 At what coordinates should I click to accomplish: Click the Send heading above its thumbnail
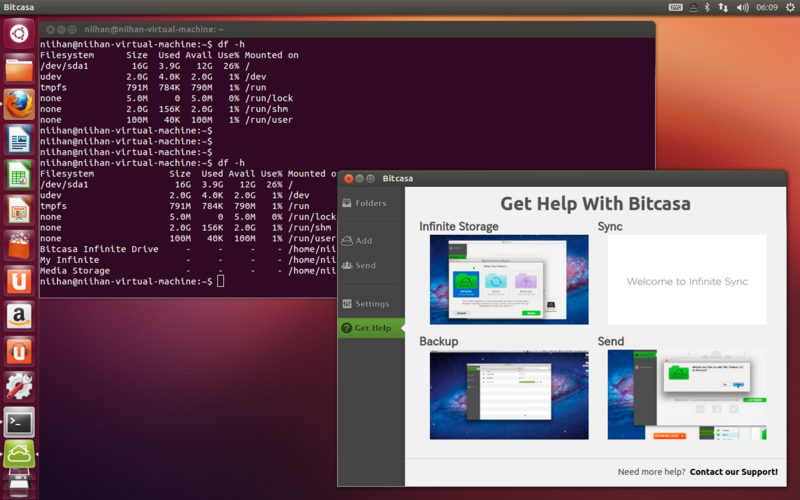[x=611, y=341]
